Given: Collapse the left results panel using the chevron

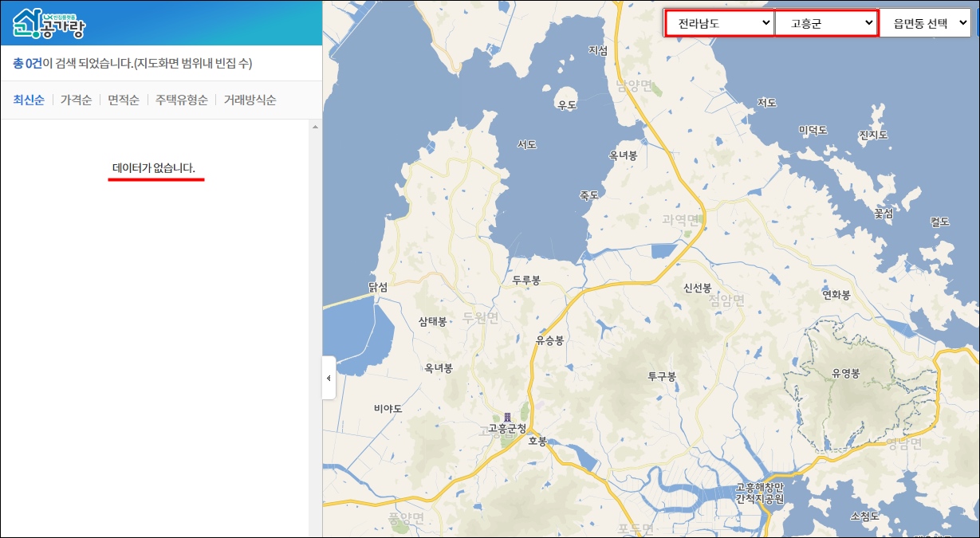Looking at the screenshot, I should [x=327, y=379].
